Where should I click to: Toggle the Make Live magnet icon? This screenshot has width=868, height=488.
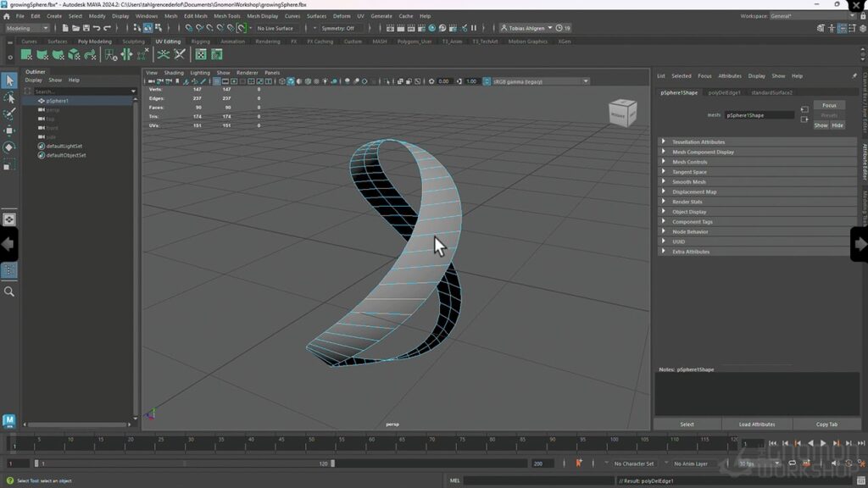click(x=242, y=28)
